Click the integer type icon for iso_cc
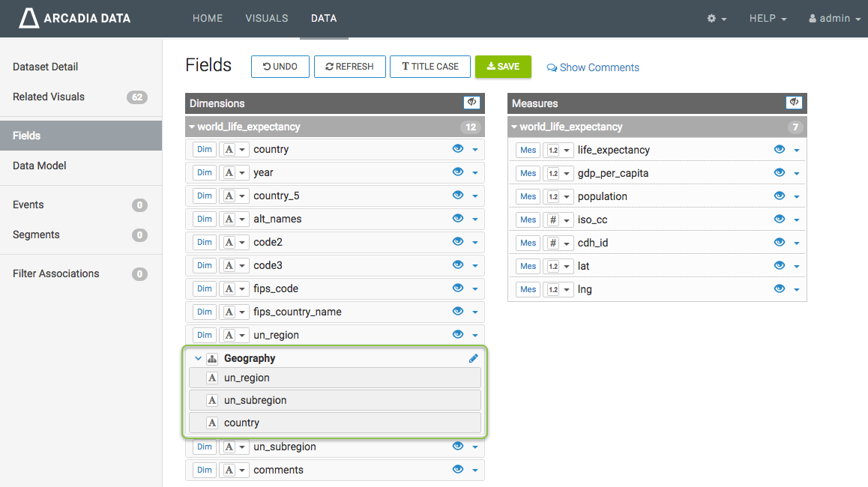 [x=553, y=220]
